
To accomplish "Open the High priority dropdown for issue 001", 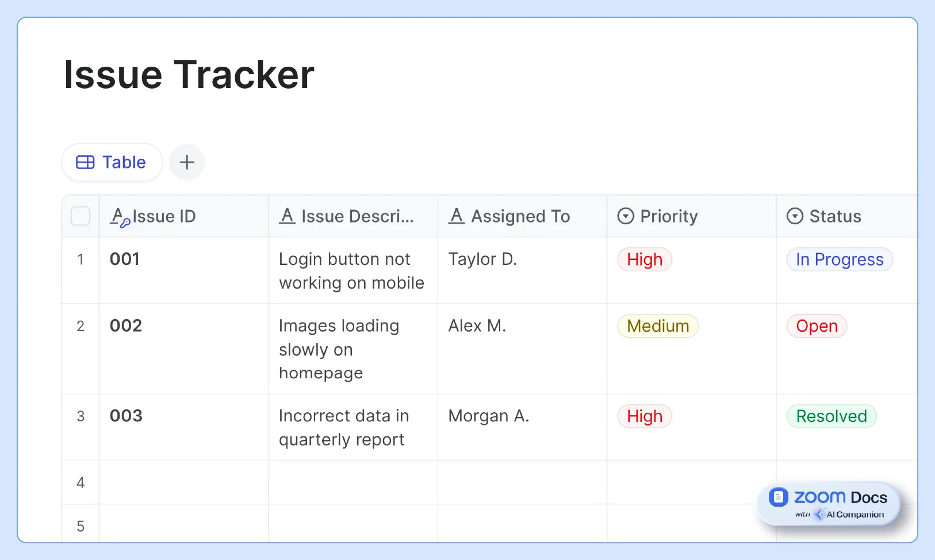I will [644, 259].
